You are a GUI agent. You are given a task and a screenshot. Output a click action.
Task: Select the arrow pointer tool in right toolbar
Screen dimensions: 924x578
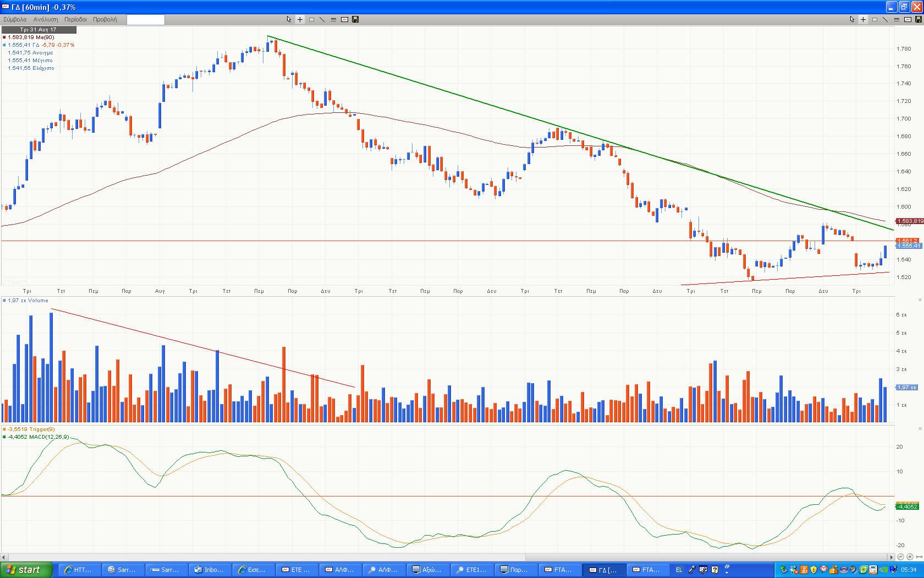point(852,19)
